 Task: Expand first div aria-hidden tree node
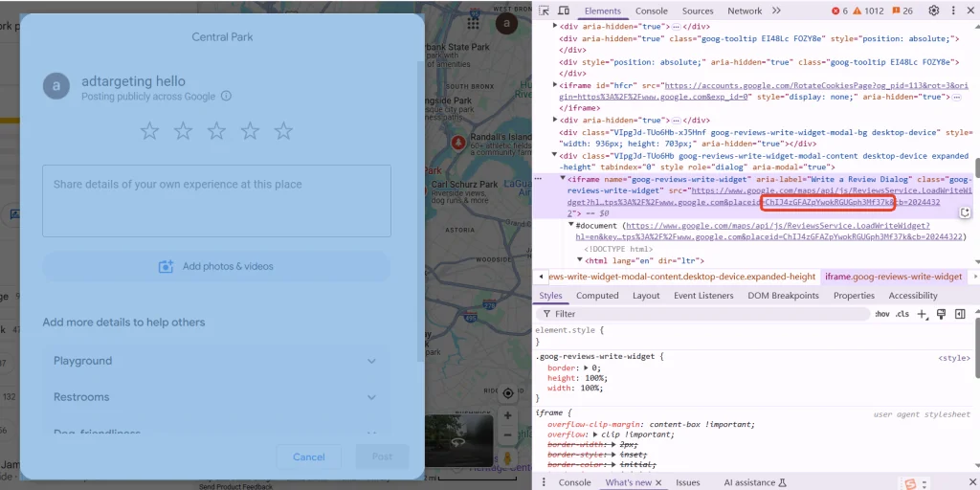pyautogui.click(x=555, y=26)
